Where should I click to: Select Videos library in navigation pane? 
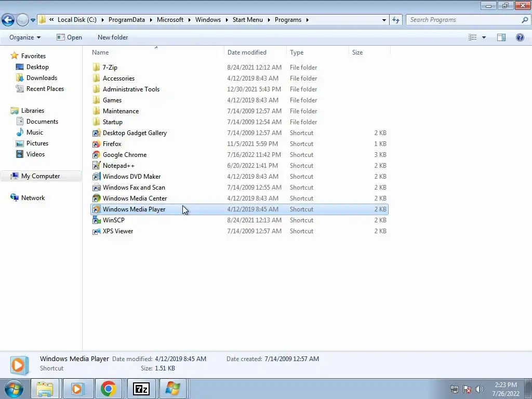tap(36, 154)
